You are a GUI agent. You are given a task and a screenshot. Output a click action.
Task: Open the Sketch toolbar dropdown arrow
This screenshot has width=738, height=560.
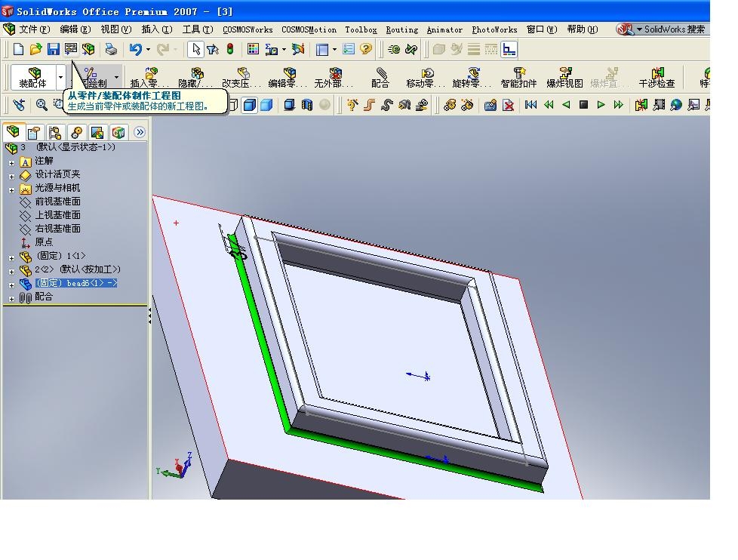116,77
